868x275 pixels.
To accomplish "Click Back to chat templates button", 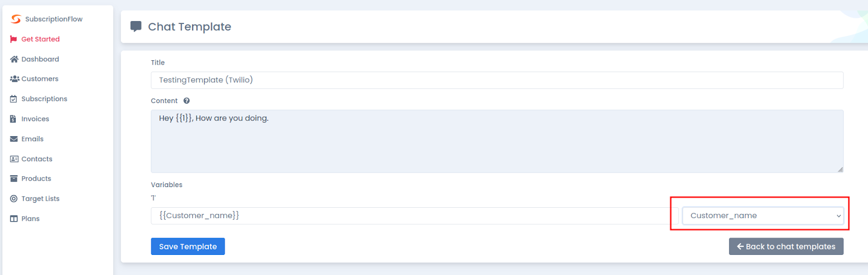I will click(x=786, y=246).
